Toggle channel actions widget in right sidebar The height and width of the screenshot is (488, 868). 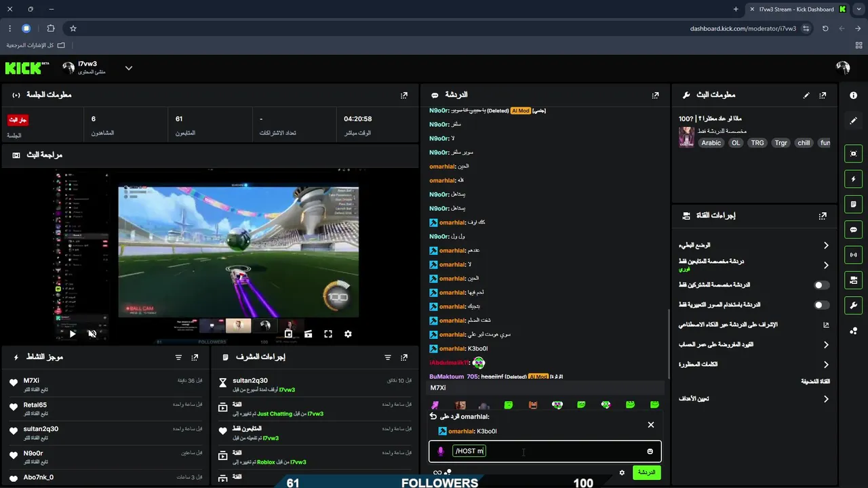coord(853,280)
